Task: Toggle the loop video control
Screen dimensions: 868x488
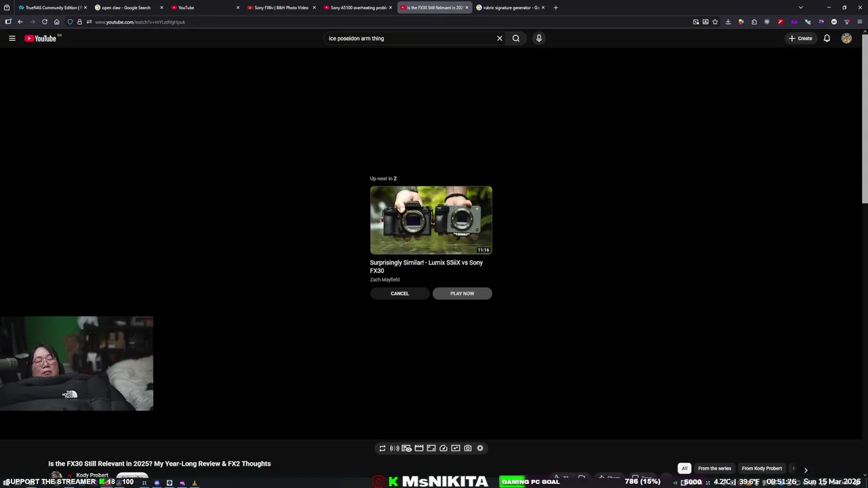Action: click(x=382, y=448)
